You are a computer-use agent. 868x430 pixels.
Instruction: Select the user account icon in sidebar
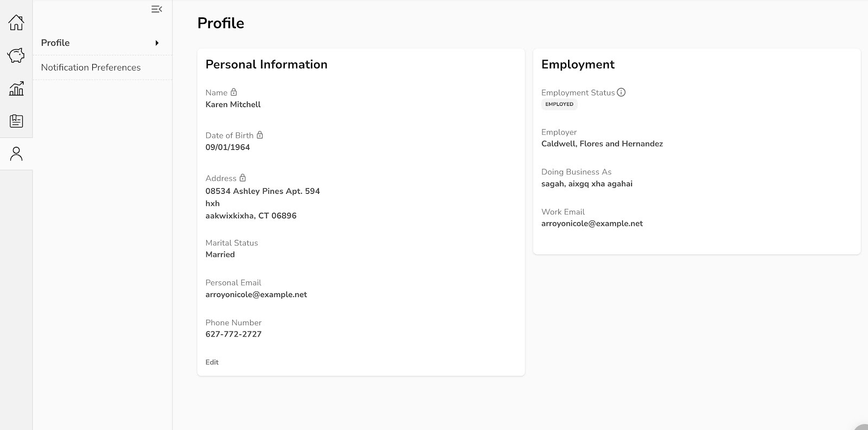16,154
